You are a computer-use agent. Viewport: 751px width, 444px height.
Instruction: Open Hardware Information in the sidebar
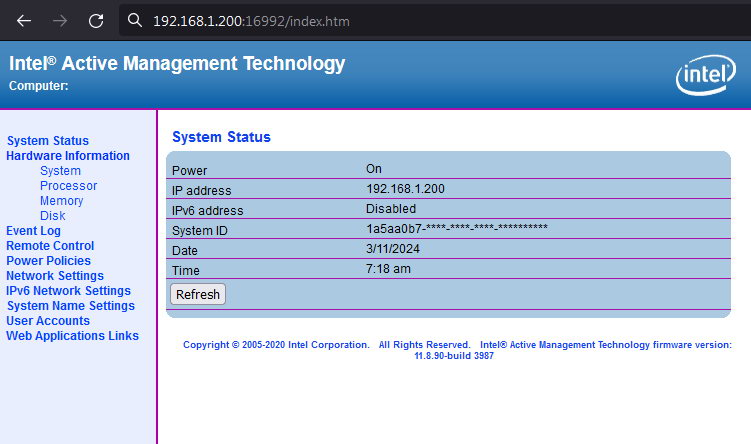pyautogui.click(x=68, y=156)
